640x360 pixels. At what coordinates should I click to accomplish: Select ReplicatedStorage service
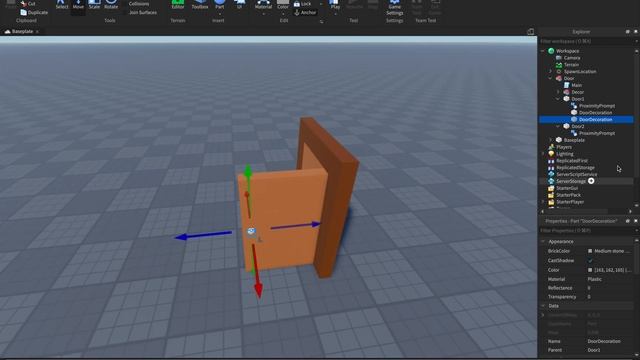[575, 168]
